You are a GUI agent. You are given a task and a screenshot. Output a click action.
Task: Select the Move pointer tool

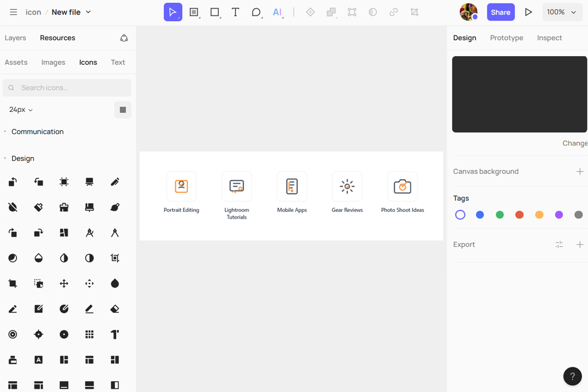click(173, 12)
